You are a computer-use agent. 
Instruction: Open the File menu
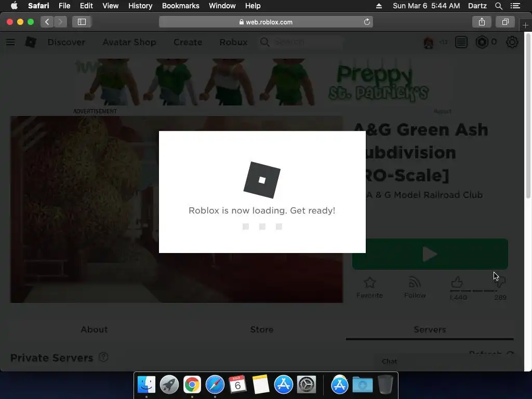[x=64, y=6]
